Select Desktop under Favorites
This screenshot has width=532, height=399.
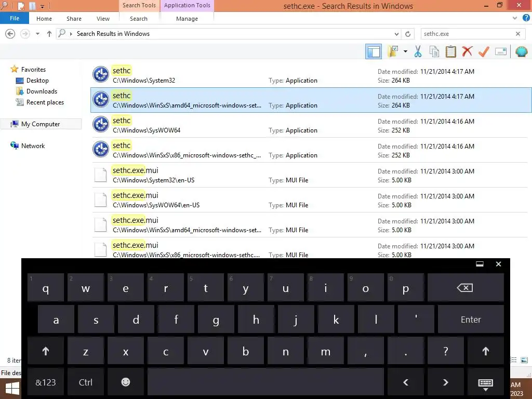tap(37, 81)
